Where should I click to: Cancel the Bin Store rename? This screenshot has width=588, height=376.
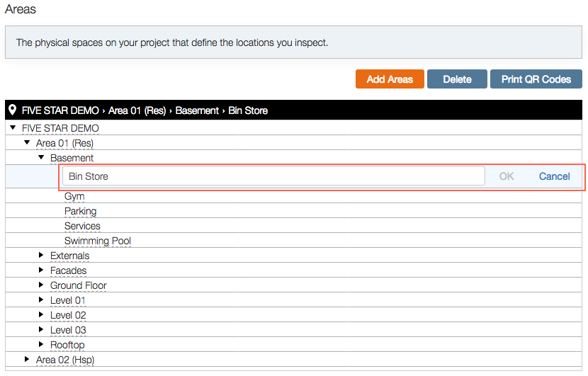click(554, 176)
